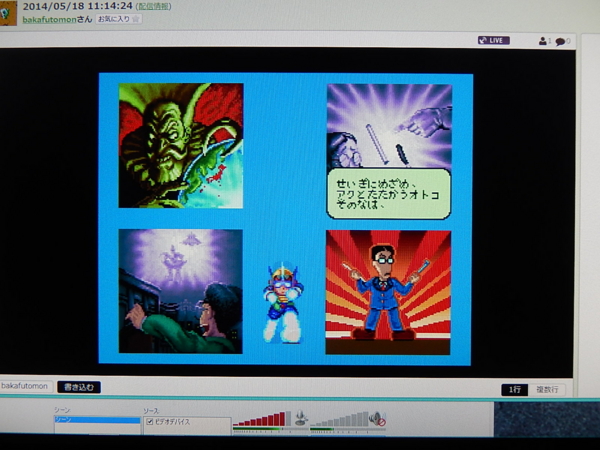
Task: Focus the bakafutomon comment name field
Action: pos(25,386)
